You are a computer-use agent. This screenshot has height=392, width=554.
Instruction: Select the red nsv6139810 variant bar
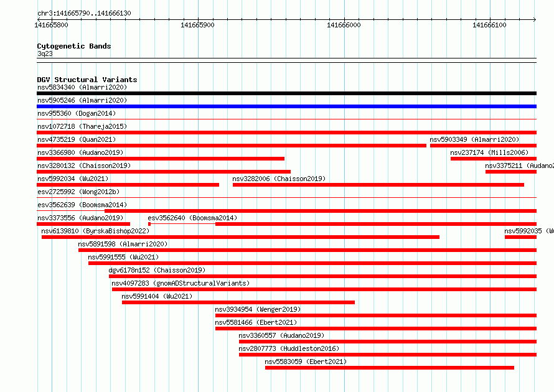coord(241,237)
